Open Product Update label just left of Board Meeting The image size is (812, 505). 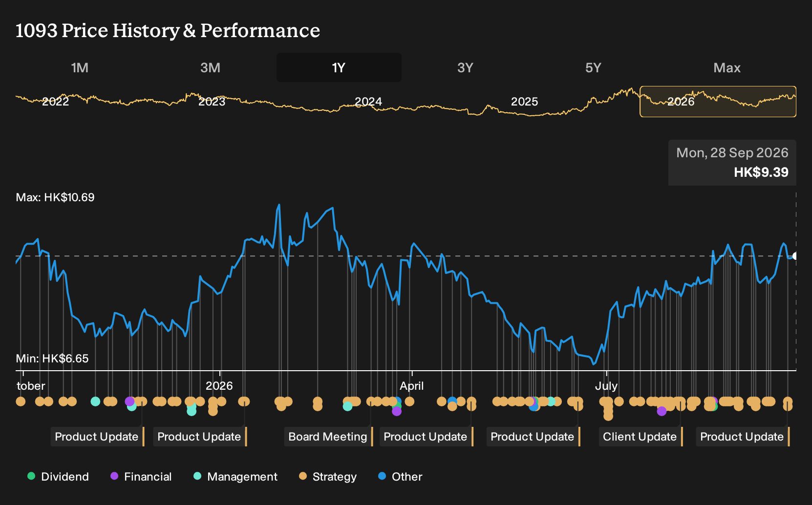[200, 437]
